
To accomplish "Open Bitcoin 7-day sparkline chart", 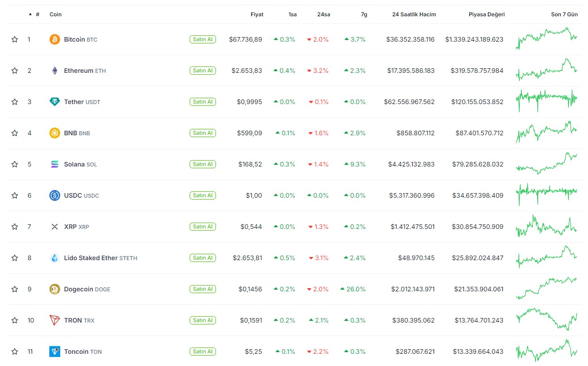I will [546, 38].
